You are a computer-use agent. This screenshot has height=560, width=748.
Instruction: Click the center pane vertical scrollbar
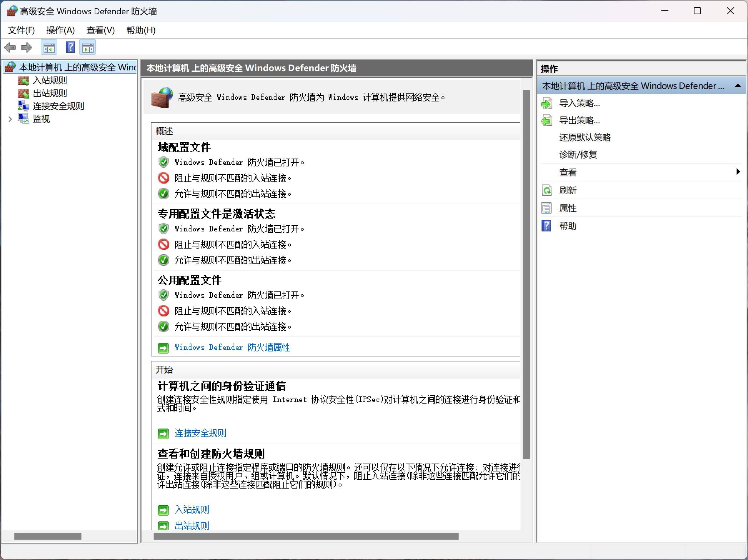(526, 274)
